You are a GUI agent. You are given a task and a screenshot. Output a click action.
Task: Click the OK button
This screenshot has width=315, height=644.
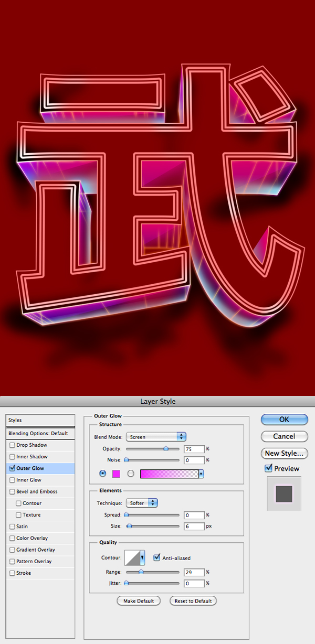point(284,420)
